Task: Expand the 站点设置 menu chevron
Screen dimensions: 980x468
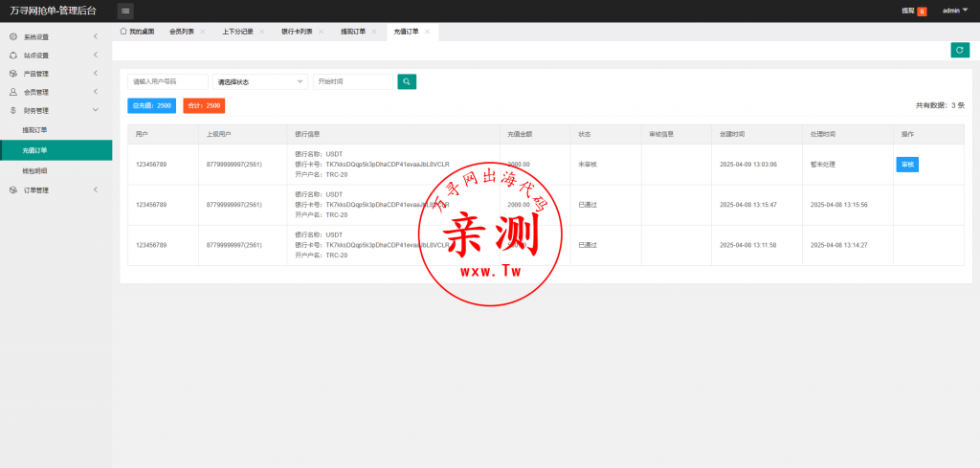Action: tap(96, 55)
